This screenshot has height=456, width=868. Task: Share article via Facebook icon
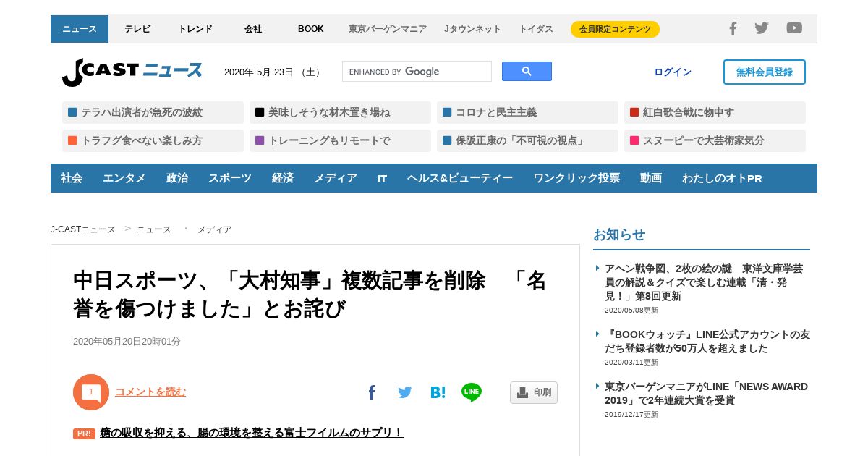pos(372,392)
